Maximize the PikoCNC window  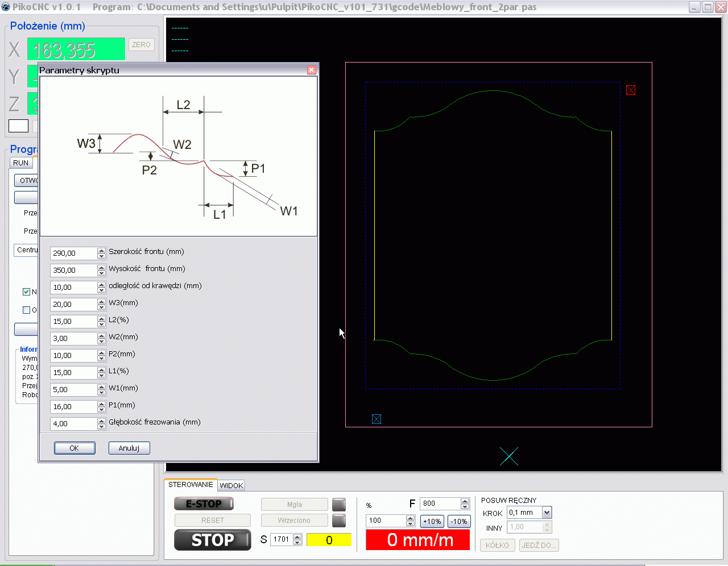click(x=708, y=7)
